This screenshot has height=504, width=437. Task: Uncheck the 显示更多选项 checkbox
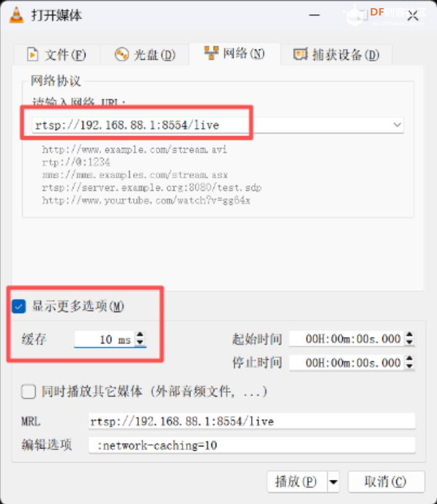pyautogui.click(x=19, y=306)
